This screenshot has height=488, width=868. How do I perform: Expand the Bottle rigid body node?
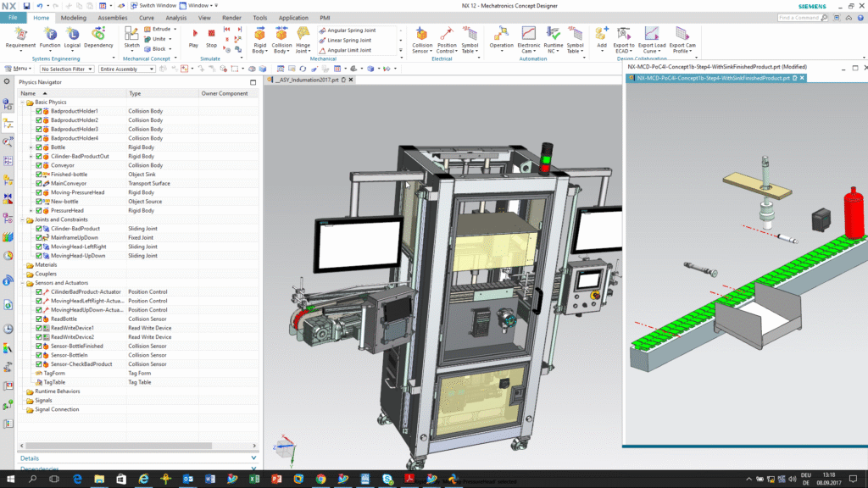tap(31, 147)
